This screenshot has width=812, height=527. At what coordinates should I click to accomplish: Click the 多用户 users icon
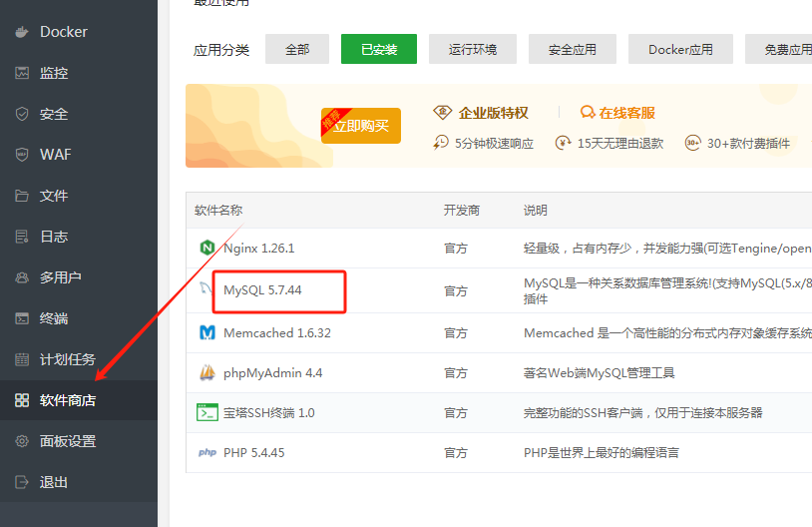[22, 277]
